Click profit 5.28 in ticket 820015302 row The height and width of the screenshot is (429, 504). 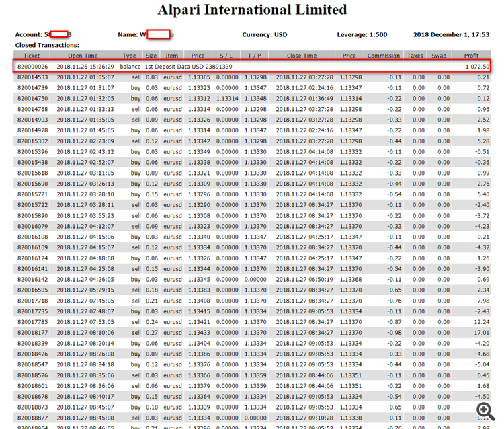pos(483,141)
